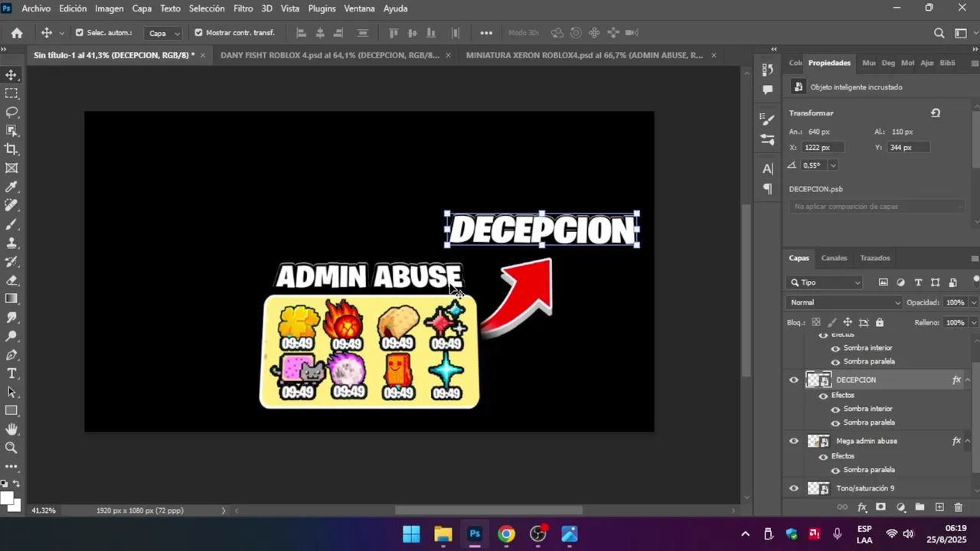Click align left edges icon
This screenshot has width=980, height=551.
pyautogui.click(x=301, y=33)
